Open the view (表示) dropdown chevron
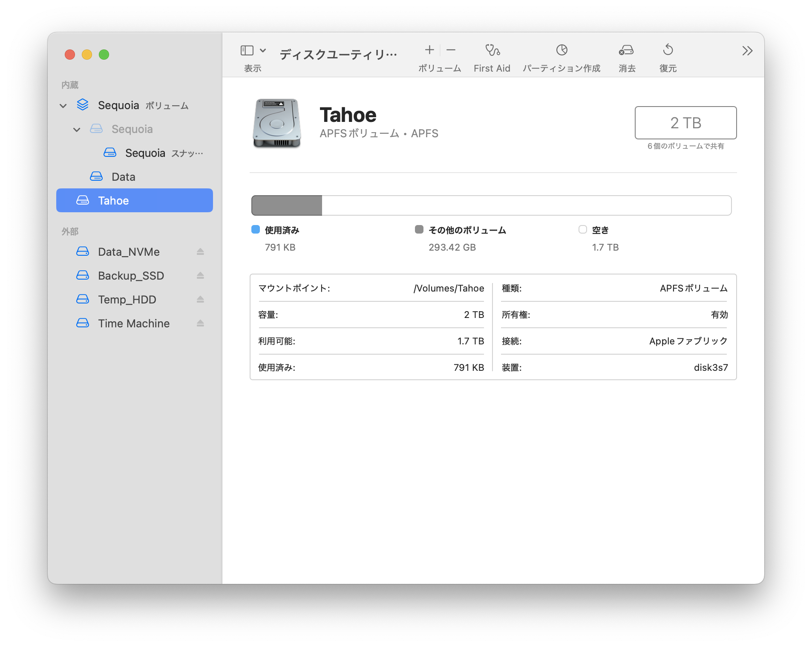812x647 pixels. [263, 50]
